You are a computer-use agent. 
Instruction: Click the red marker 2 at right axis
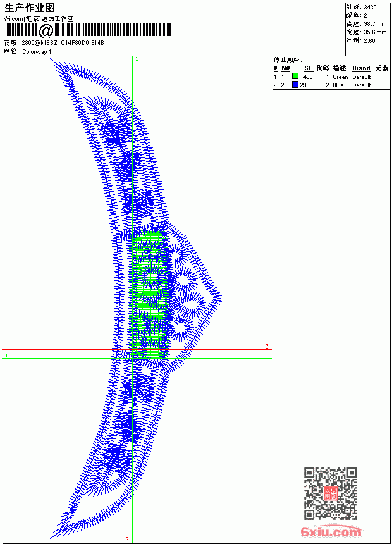267,346
